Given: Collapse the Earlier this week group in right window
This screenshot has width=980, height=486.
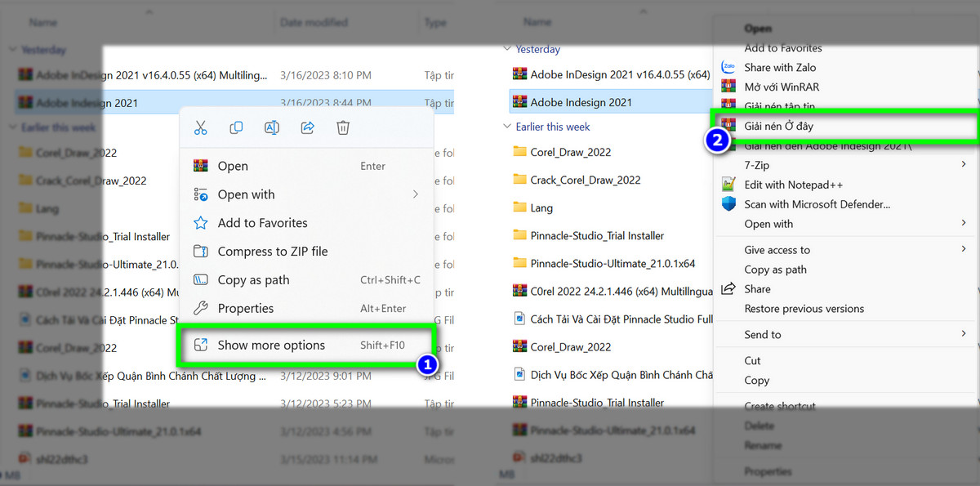Looking at the screenshot, I should tap(507, 127).
